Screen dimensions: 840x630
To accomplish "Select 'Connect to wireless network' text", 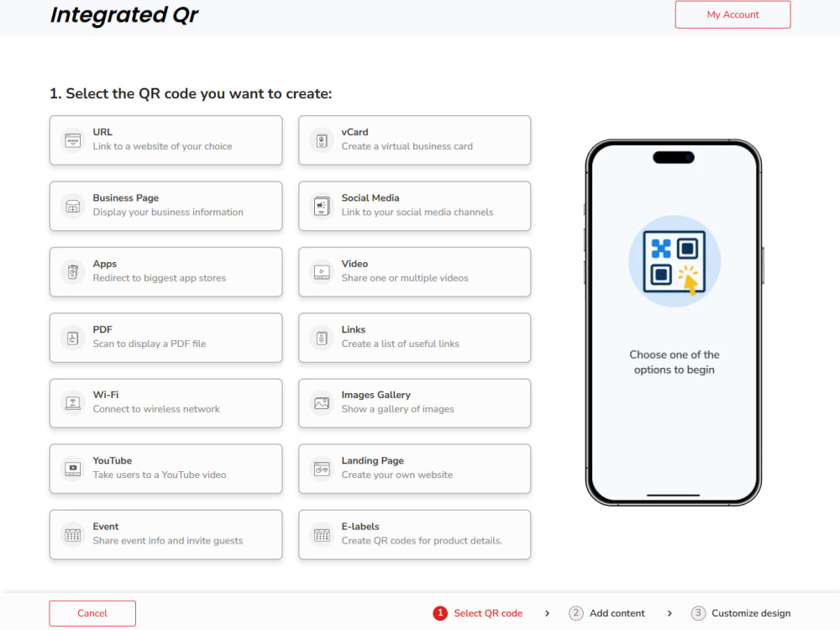I will pyautogui.click(x=156, y=409).
